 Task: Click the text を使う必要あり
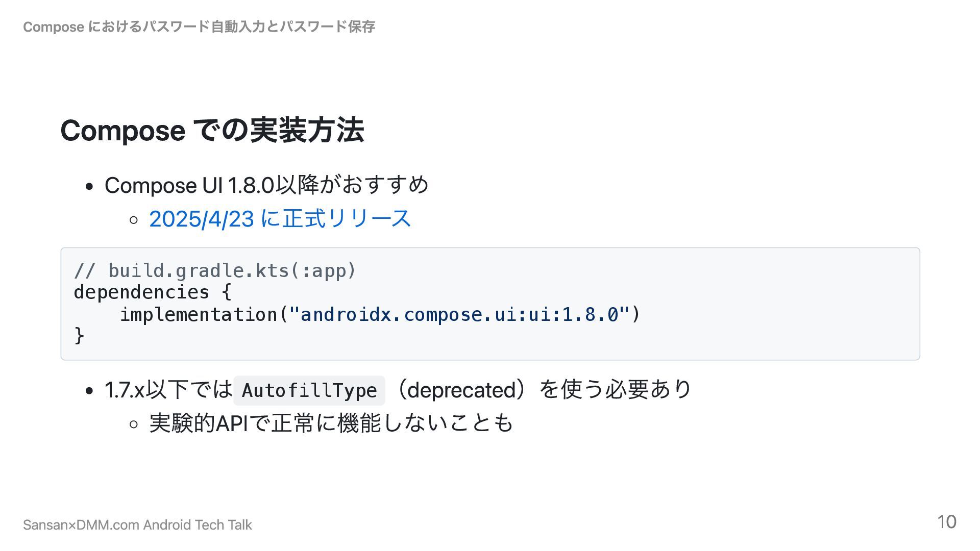click(x=616, y=390)
